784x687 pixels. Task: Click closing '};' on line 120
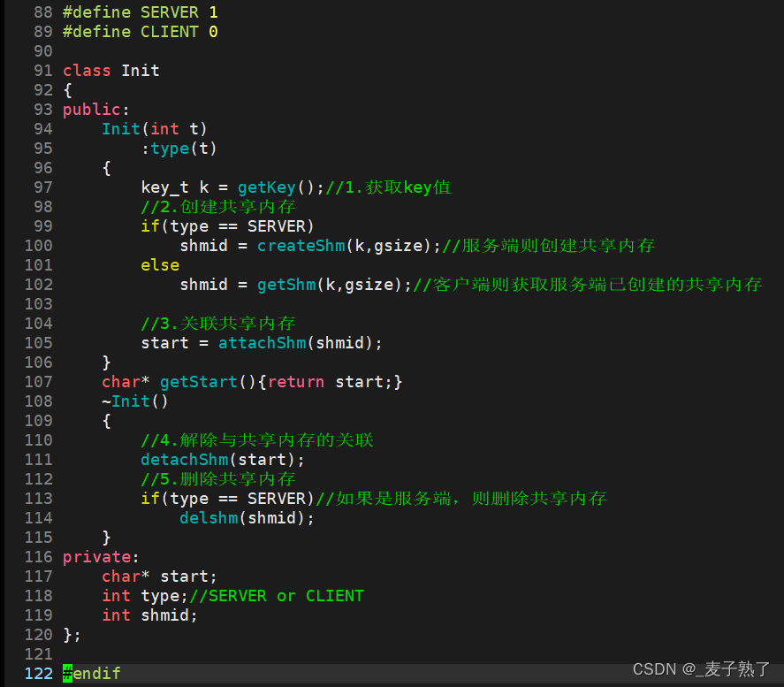[72, 635]
